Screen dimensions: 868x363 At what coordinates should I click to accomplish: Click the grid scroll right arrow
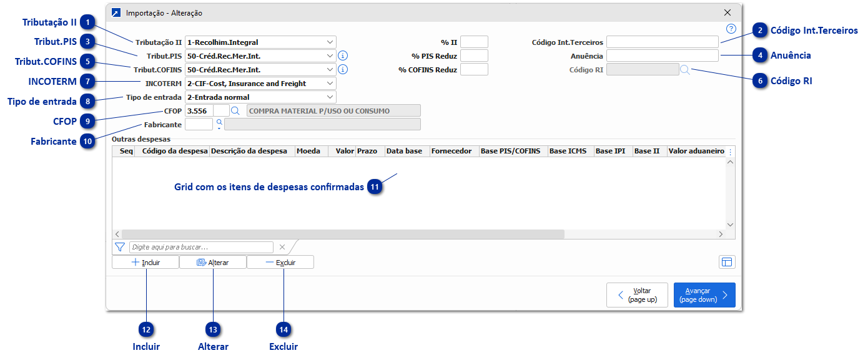[x=721, y=234]
